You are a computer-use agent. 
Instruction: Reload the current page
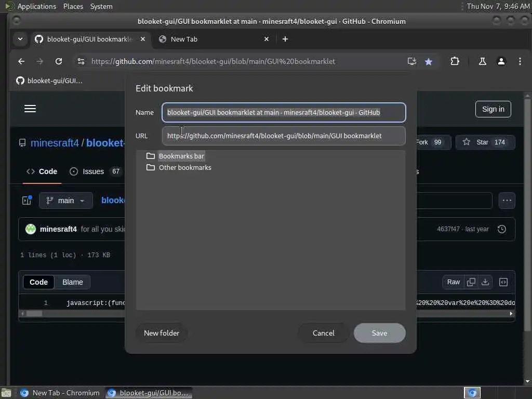tap(59, 61)
